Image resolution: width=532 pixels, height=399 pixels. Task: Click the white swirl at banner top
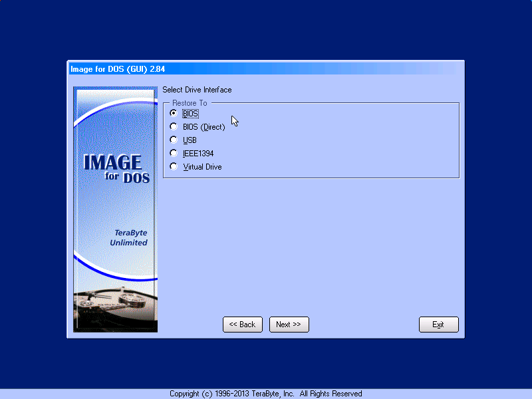click(113, 113)
